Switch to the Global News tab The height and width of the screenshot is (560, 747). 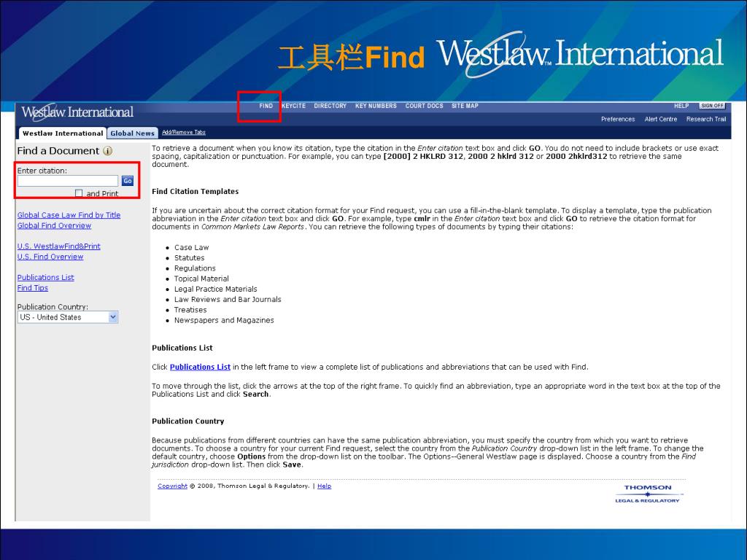(x=133, y=133)
